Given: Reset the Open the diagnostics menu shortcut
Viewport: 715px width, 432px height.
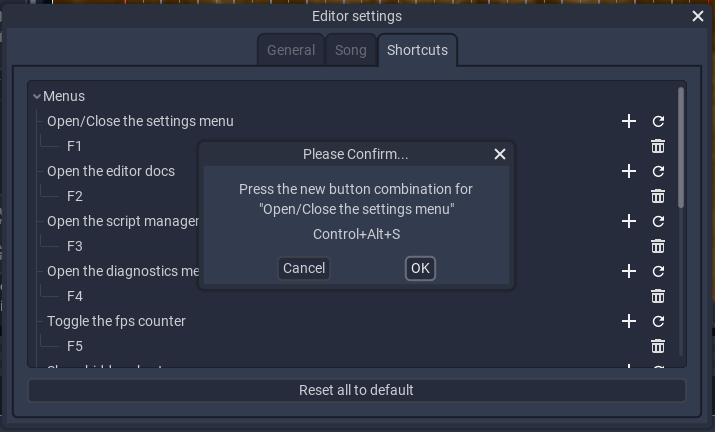Looking at the screenshot, I should coord(658,271).
